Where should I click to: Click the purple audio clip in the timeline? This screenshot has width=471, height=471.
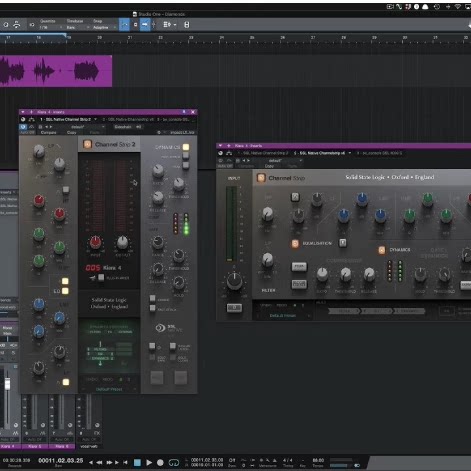(56, 71)
